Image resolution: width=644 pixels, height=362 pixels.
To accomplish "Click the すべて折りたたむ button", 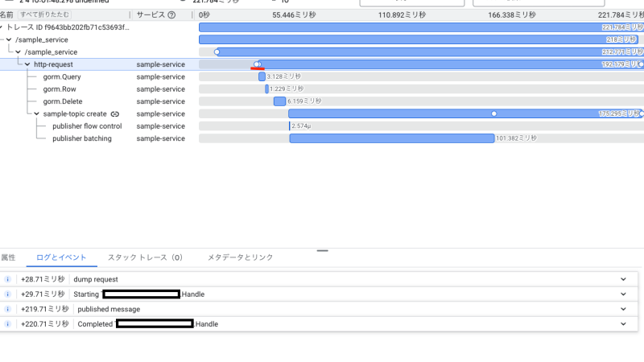I will [45, 14].
